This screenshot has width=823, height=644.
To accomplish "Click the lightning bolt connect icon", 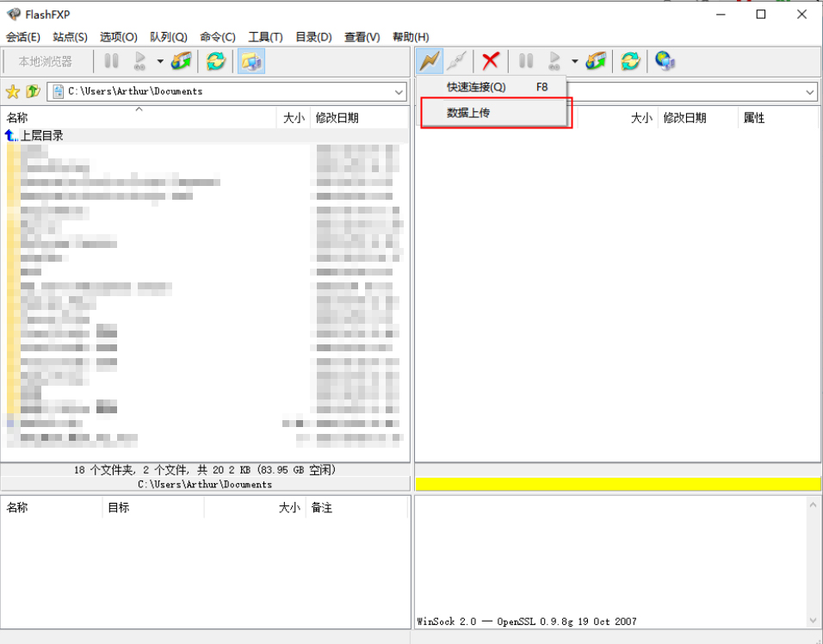I will pyautogui.click(x=430, y=61).
